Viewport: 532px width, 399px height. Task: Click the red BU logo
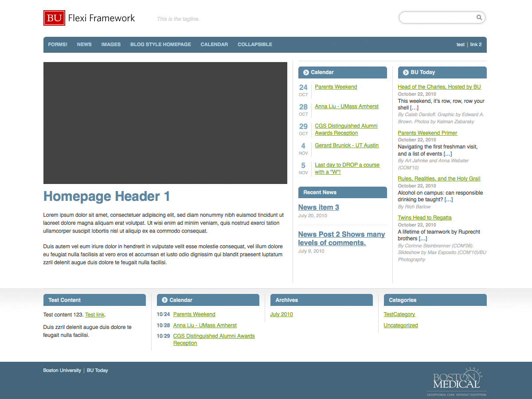54,18
